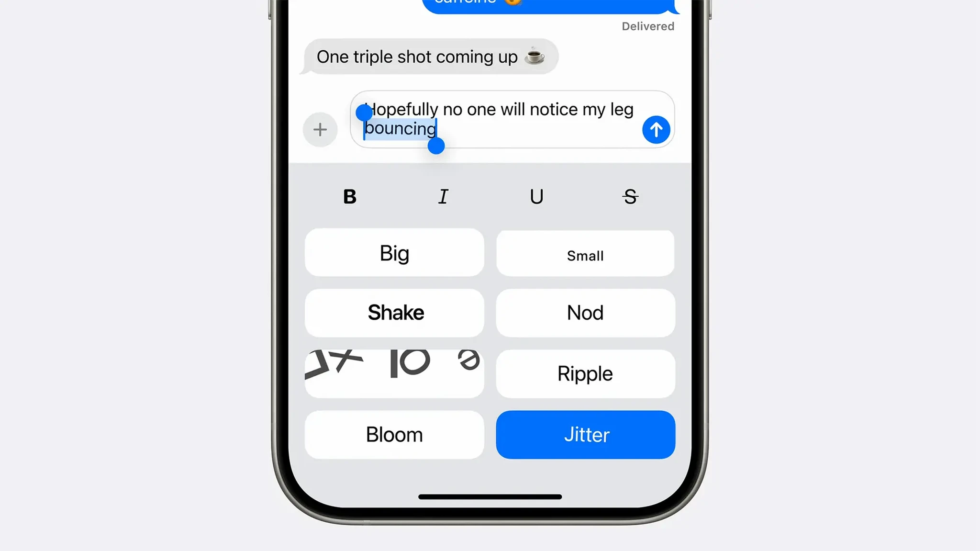The height and width of the screenshot is (551, 980).
Task: Select the Italic formatting icon
Action: point(443,196)
